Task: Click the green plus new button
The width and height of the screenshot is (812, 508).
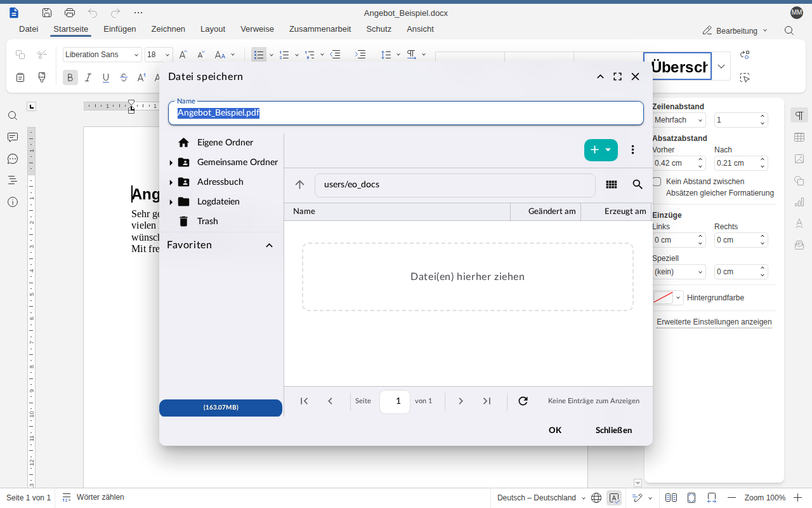Action: pos(601,150)
